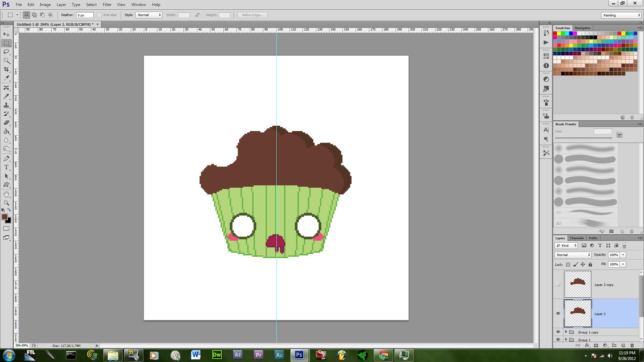Adjust the brush Size slider
Viewport: 644px width, 362px height.
point(584,138)
